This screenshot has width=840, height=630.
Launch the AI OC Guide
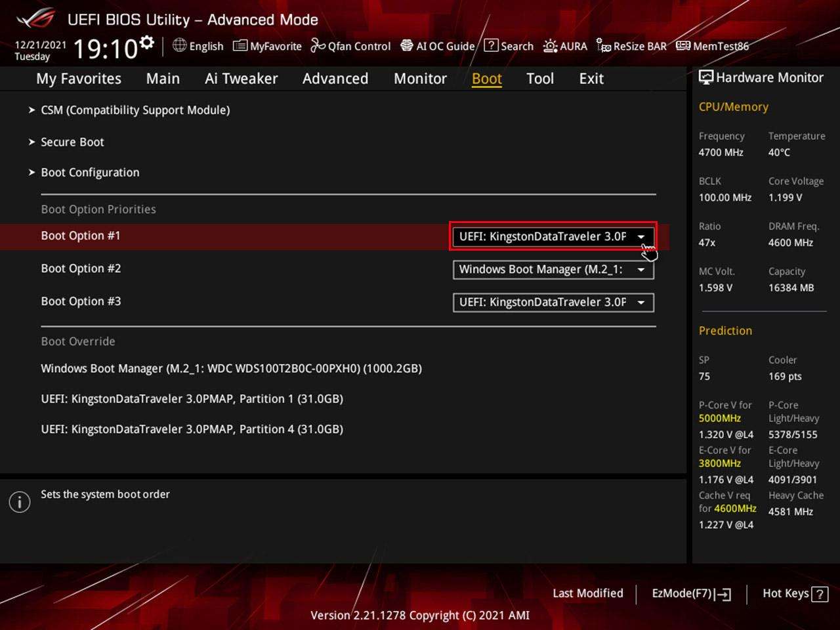point(437,46)
